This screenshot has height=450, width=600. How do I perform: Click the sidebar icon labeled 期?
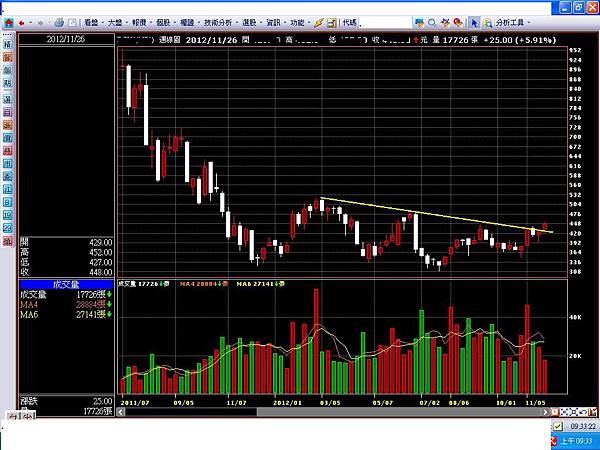coord(8,83)
